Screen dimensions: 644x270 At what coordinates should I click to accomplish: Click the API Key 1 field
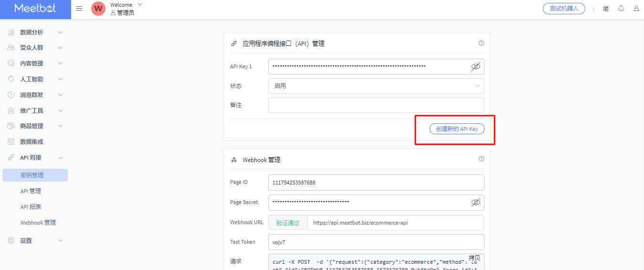coord(376,67)
